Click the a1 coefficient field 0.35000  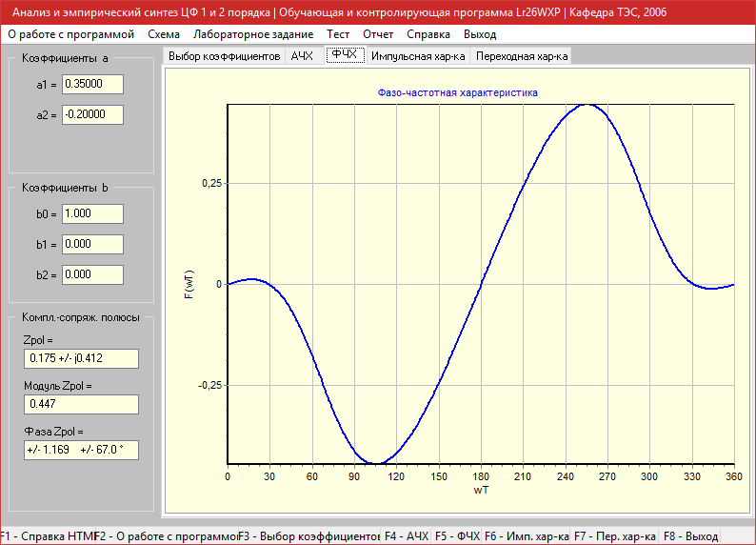pyautogui.click(x=92, y=84)
